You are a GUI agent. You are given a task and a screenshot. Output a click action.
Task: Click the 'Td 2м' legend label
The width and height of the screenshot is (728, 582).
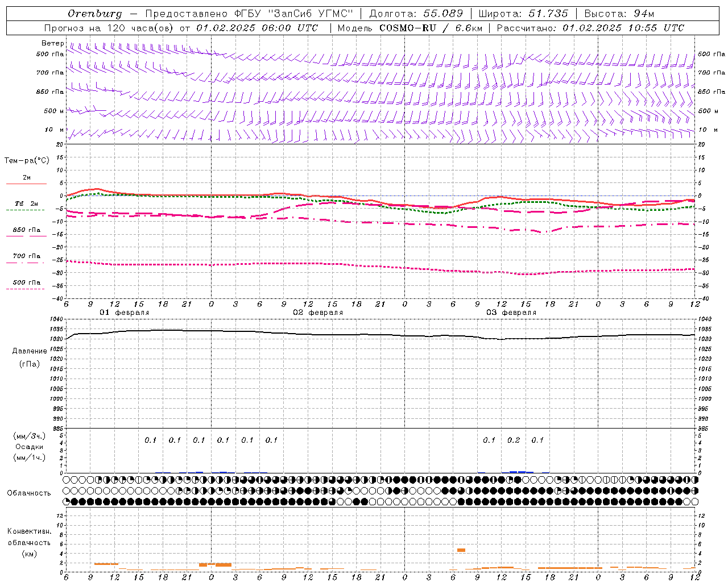point(26,203)
